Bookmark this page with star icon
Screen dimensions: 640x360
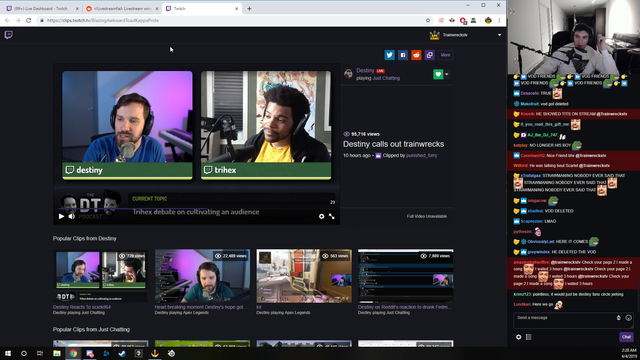[428, 20]
